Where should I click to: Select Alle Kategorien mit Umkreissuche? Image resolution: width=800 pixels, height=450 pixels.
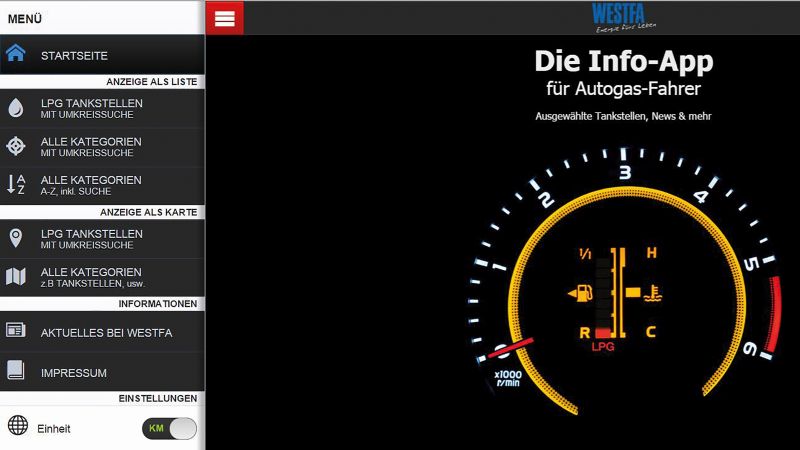102,147
